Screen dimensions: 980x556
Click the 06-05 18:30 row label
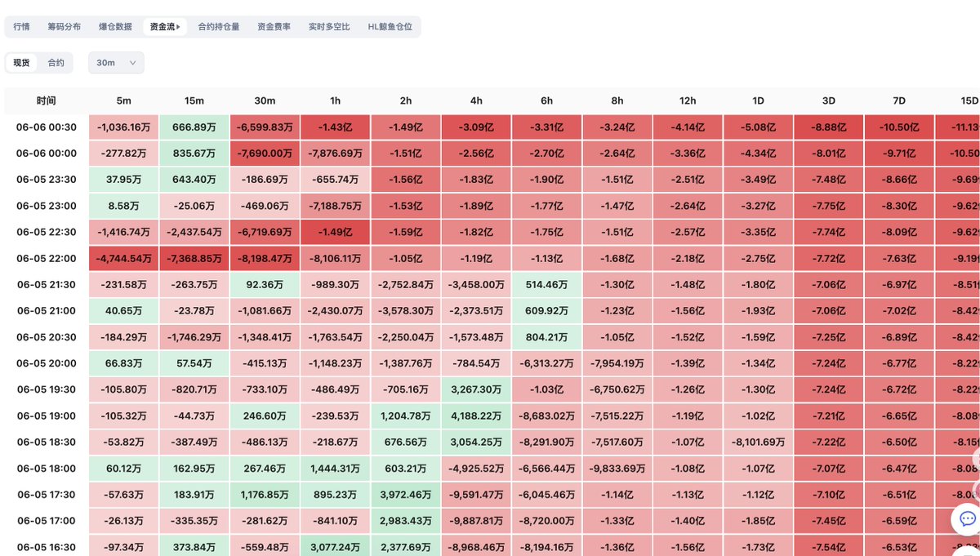pyautogui.click(x=47, y=443)
